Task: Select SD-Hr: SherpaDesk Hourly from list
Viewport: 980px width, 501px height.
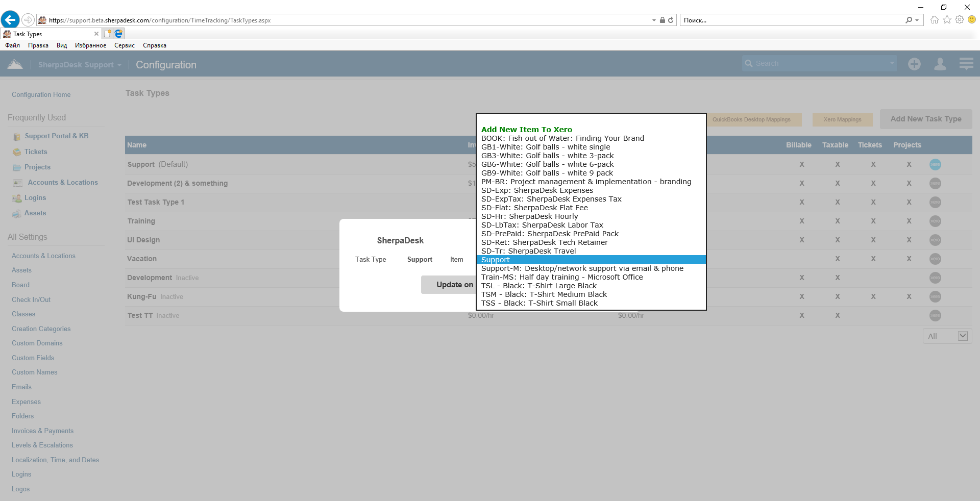Action: [x=529, y=216]
